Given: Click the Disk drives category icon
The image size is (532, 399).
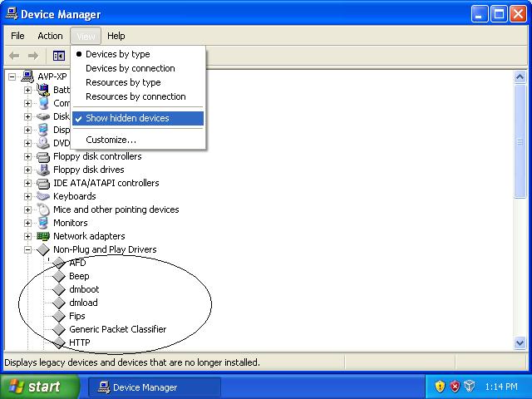Looking at the screenshot, I should pos(43,116).
